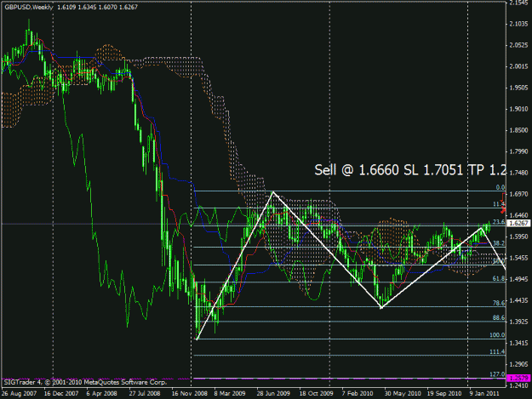Click the 1.7480 price axis label
The height and width of the screenshot is (399, 532).
518,173
